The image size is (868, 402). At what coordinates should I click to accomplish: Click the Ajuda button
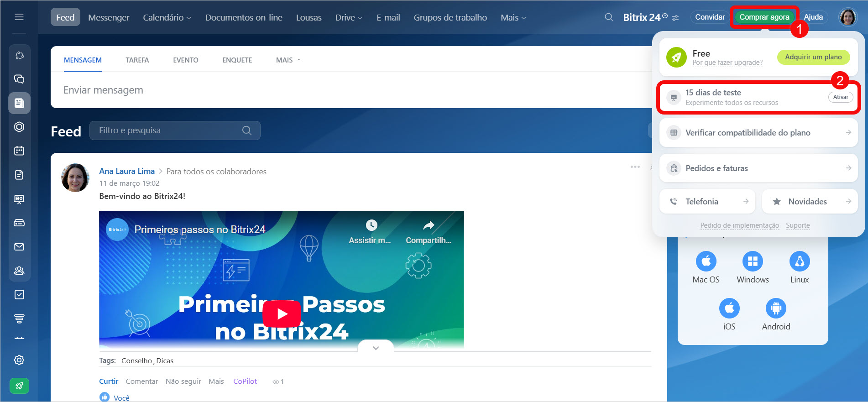813,17
